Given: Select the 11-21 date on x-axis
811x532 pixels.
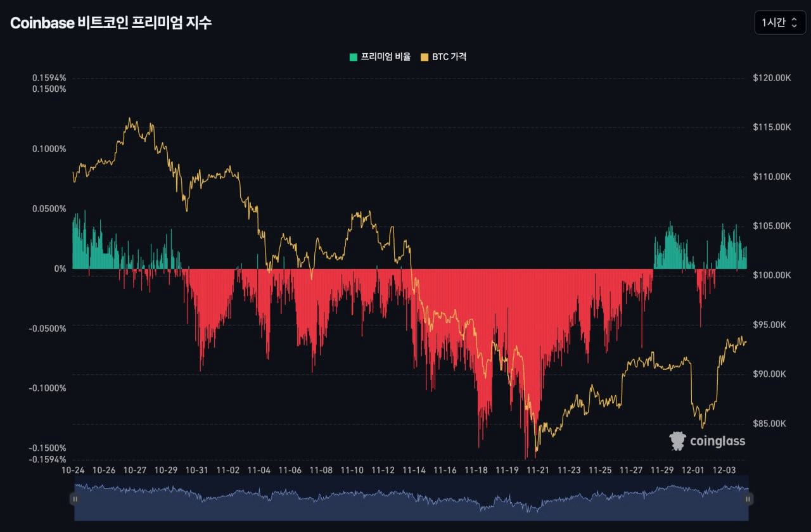Looking at the screenshot, I should pyautogui.click(x=539, y=471).
